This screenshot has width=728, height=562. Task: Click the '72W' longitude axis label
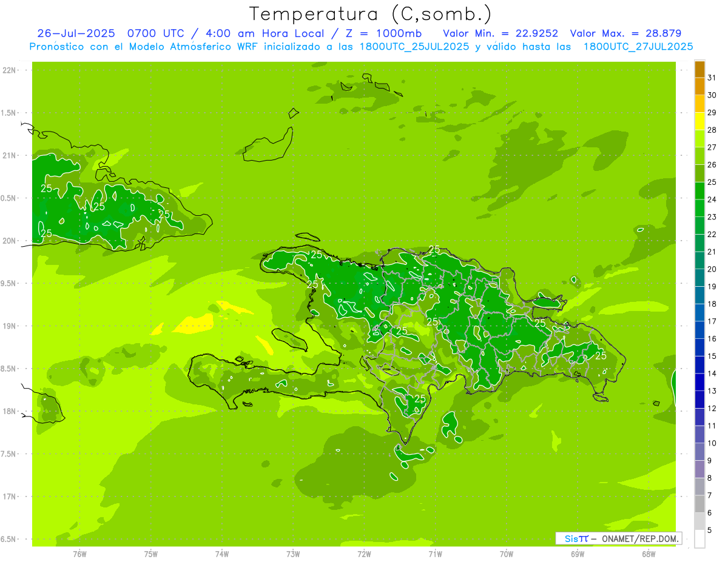(x=364, y=554)
